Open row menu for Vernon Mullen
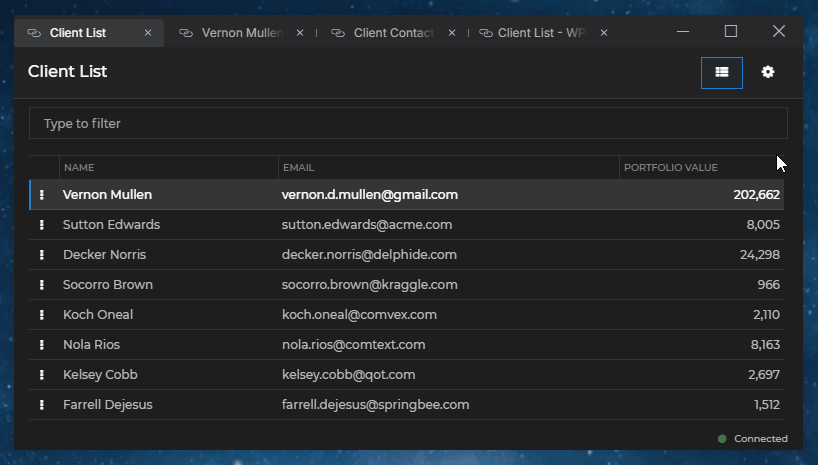The height and width of the screenshot is (465, 818). 42,195
